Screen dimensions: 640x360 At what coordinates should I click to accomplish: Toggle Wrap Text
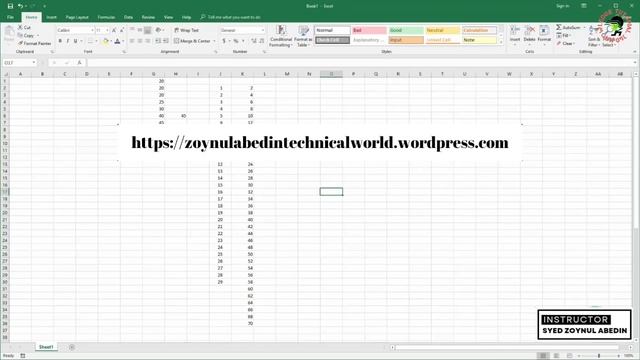coord(187,30)
